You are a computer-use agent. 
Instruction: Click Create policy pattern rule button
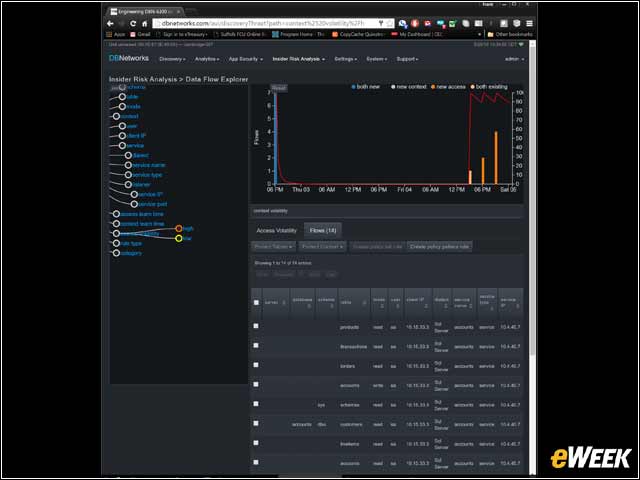(439, 247)
